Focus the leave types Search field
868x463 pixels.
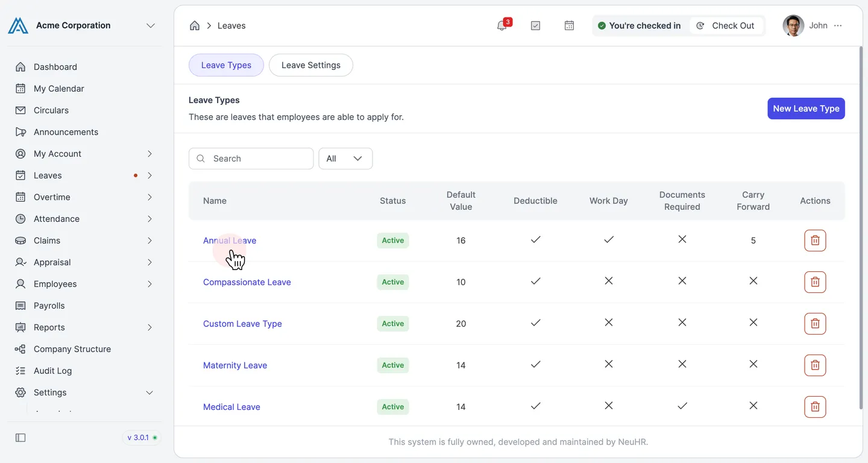pos(251,159)
